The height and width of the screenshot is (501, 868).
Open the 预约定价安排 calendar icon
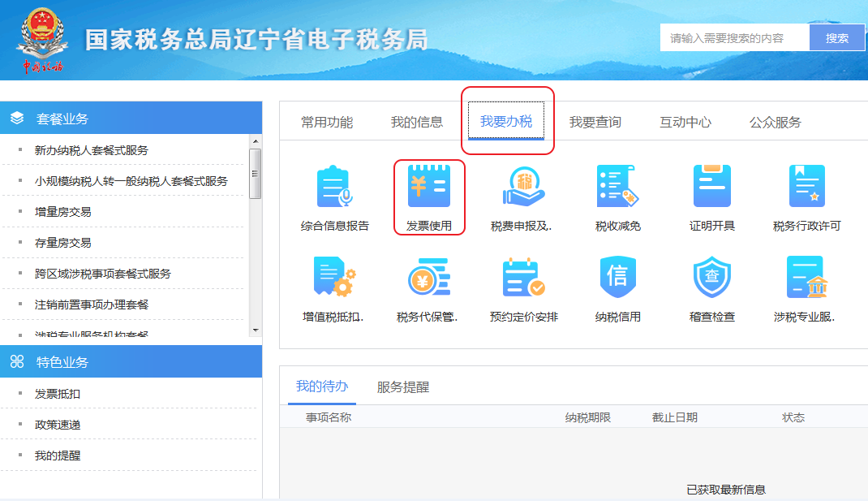pyautogui.click(x=524, y=277)
